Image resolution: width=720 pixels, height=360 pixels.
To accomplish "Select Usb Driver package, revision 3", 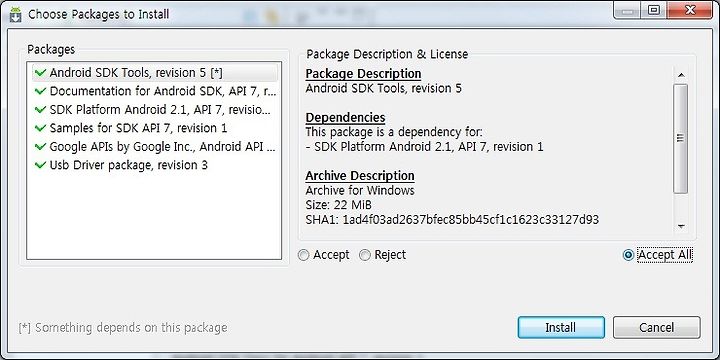I will pos(155,165).
